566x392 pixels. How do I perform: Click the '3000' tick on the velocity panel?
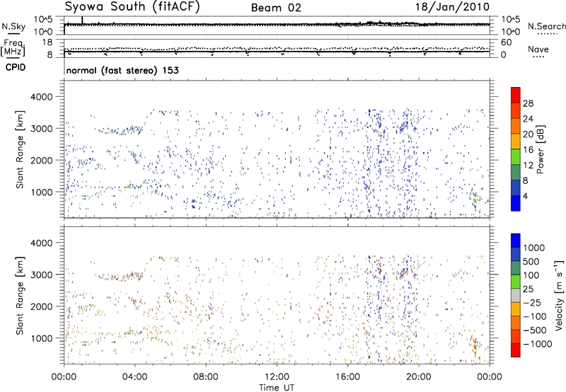[42, 275]
